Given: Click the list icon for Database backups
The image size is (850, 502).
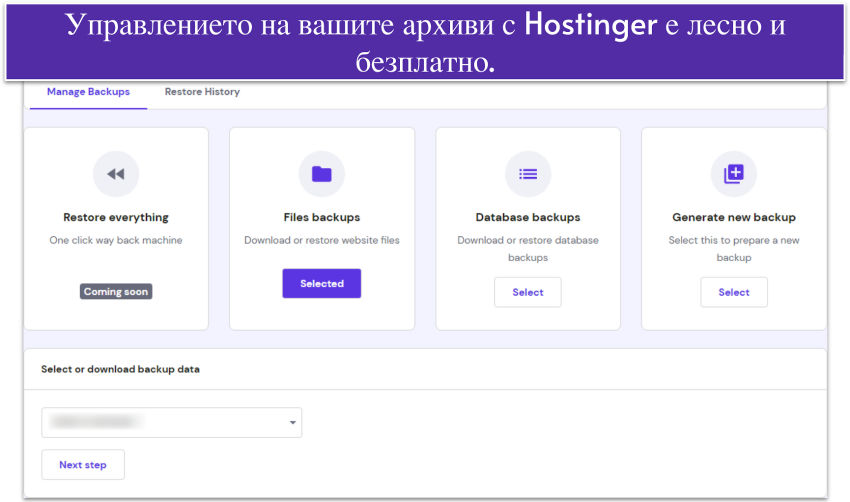Looking at the screenshot, I should click(527, 174).
